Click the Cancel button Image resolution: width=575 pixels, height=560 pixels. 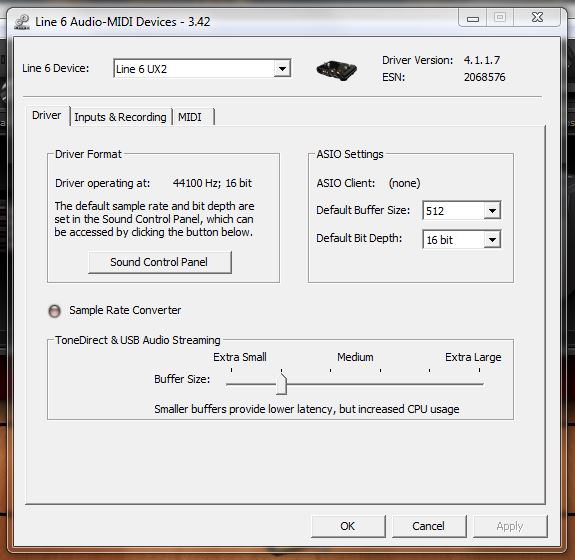(x=429, y=526)
